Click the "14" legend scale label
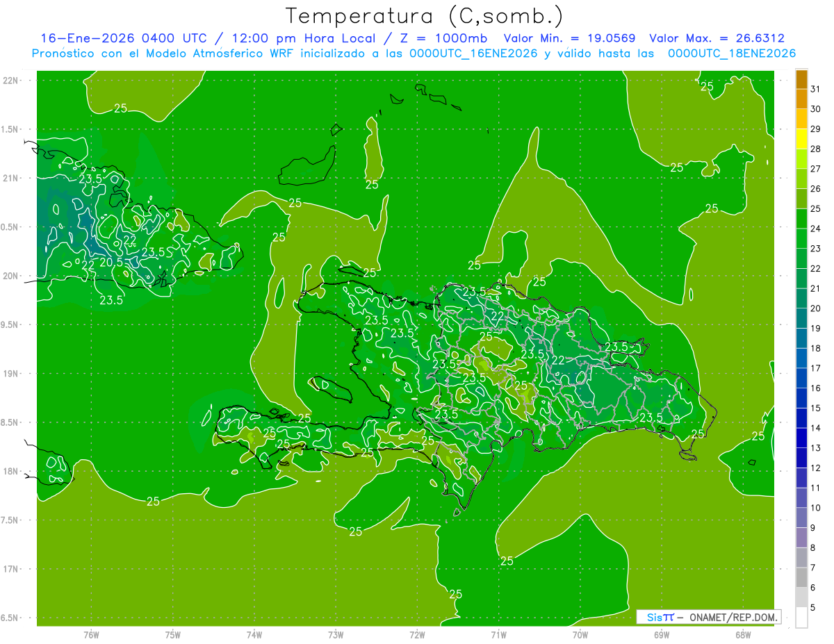The image size is (834, 644). point(816,428)
